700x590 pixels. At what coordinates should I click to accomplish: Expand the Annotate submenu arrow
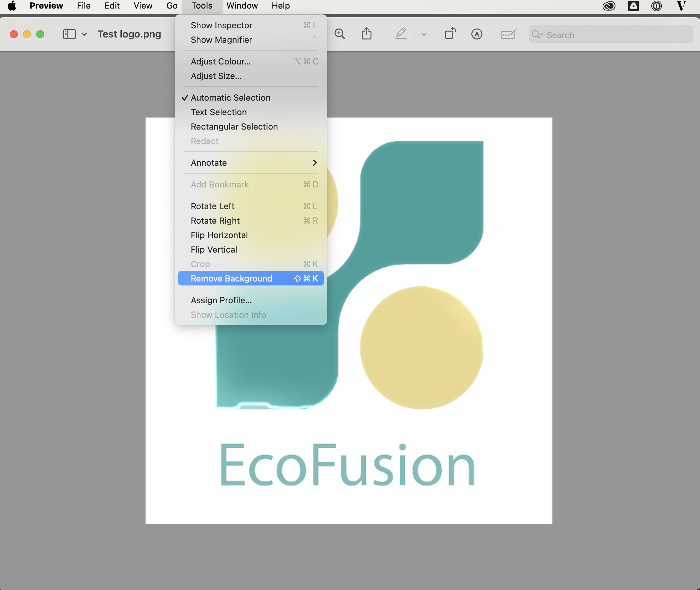pos(315,163)
